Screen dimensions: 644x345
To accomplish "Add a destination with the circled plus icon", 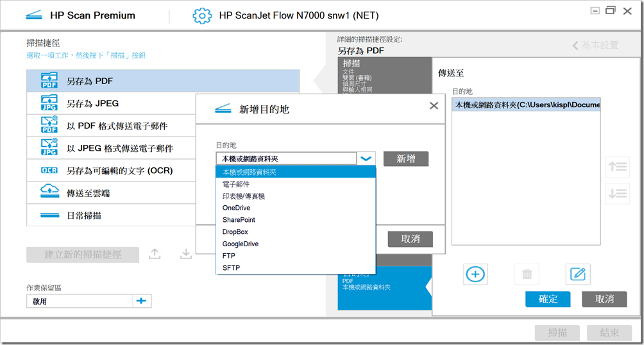I will click(475, 274).
